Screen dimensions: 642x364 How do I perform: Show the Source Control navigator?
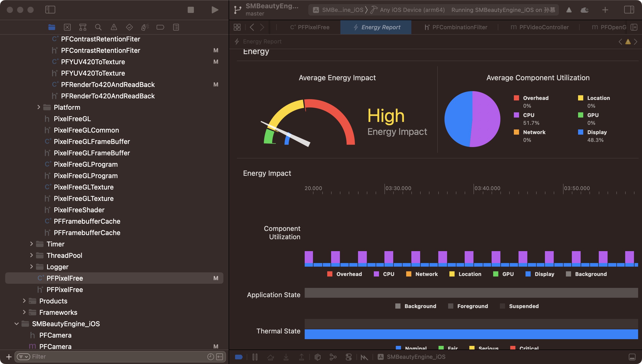pos(67,27)
